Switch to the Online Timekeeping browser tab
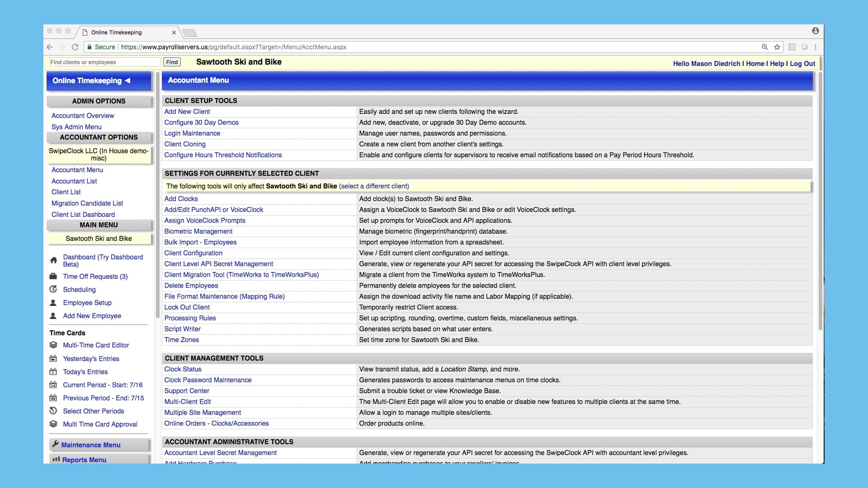 coord(115,32)
